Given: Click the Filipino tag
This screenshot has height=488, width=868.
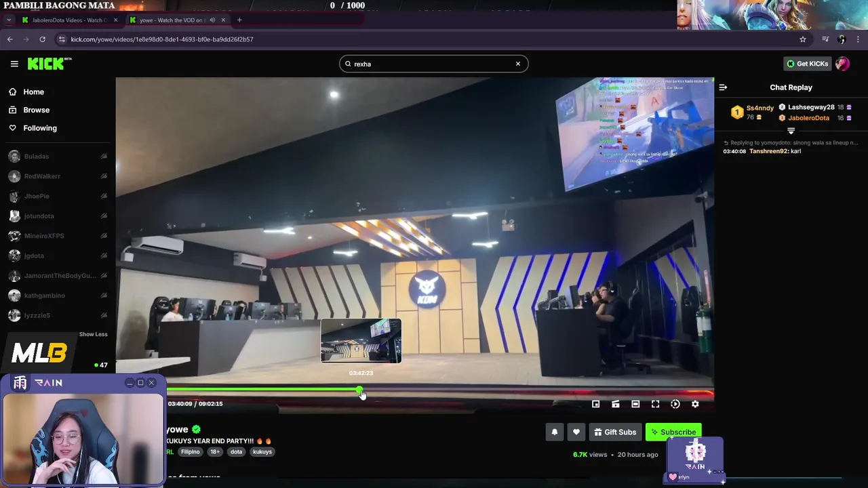Looking at the screenshot, I should point(191,452).
